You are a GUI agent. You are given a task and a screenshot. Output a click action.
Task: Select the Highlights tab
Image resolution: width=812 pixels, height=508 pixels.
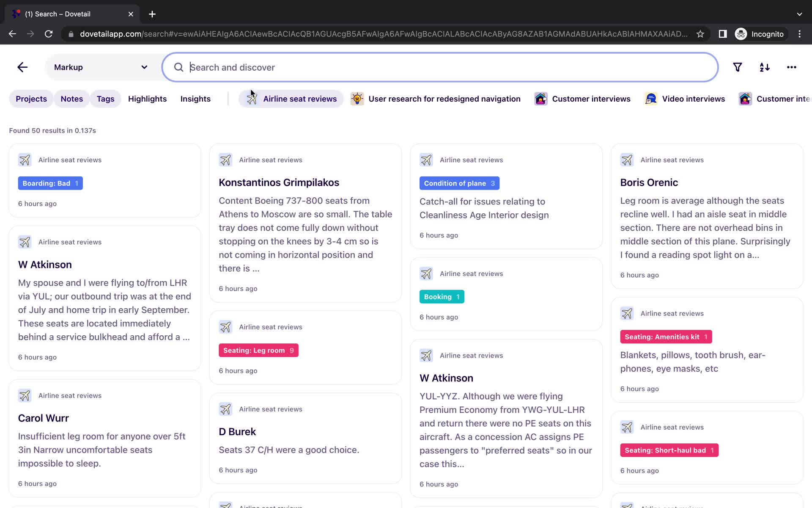(x=147, y=98)
